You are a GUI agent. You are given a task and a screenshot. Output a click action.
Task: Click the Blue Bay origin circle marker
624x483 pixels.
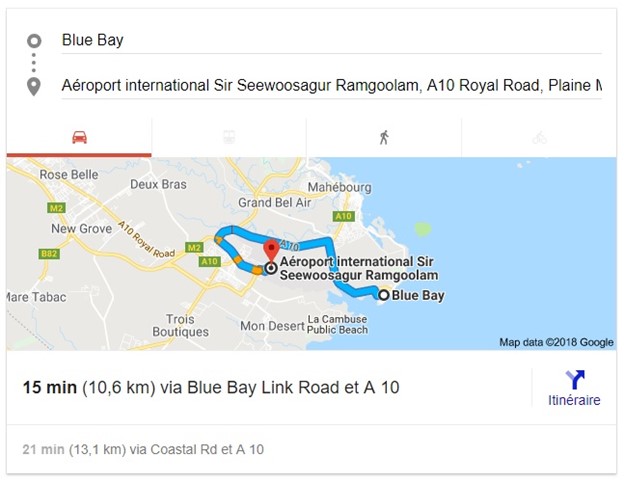pyautogui.click(x=384, y=295)
